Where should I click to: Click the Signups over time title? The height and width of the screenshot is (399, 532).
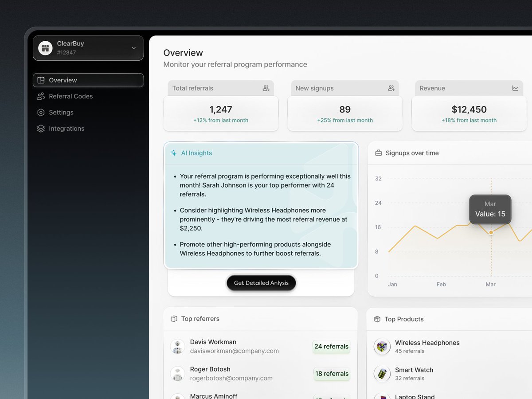pyautogui.click(x=412, y=153)
